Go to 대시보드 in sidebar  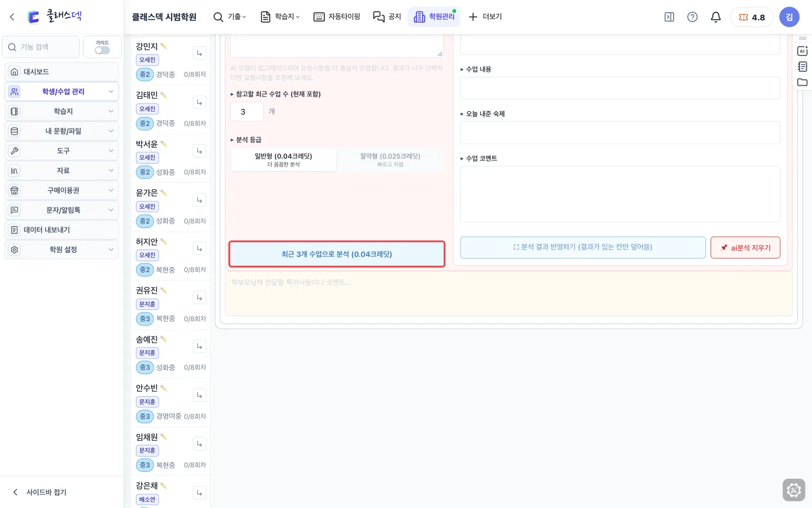[62, 72]
